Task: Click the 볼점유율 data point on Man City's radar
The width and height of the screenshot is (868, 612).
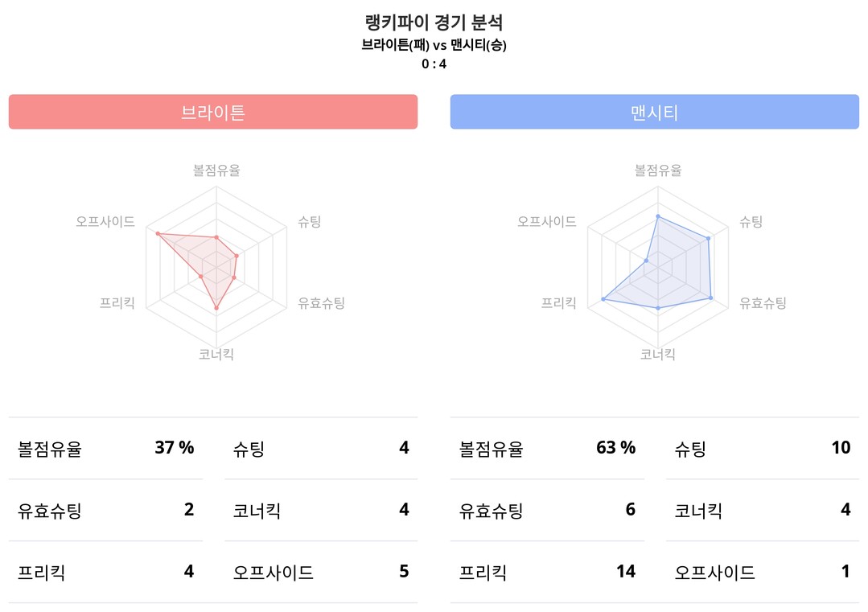Action: tap(658, 216)
